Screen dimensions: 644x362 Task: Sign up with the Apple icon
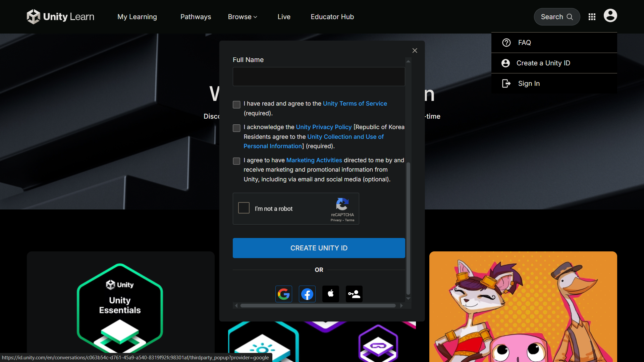click(331, 294)
